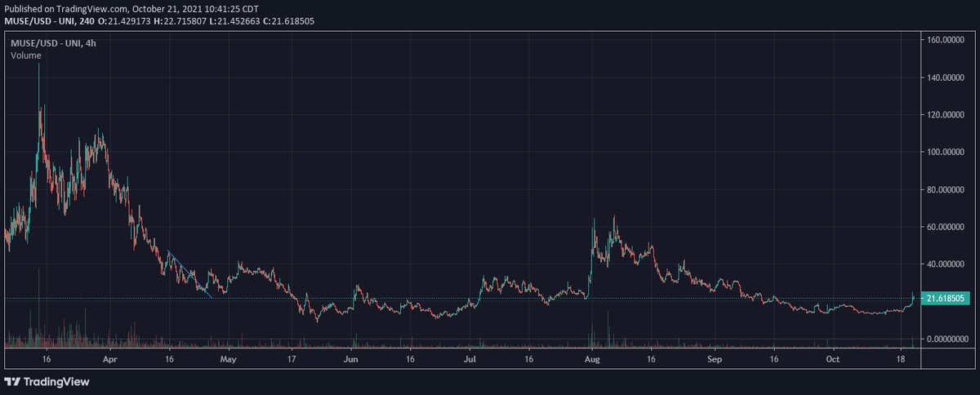Click the Volume indicator label
This screenshot has width=980, height=395.
pyautogui.click(x=26, y=55)
